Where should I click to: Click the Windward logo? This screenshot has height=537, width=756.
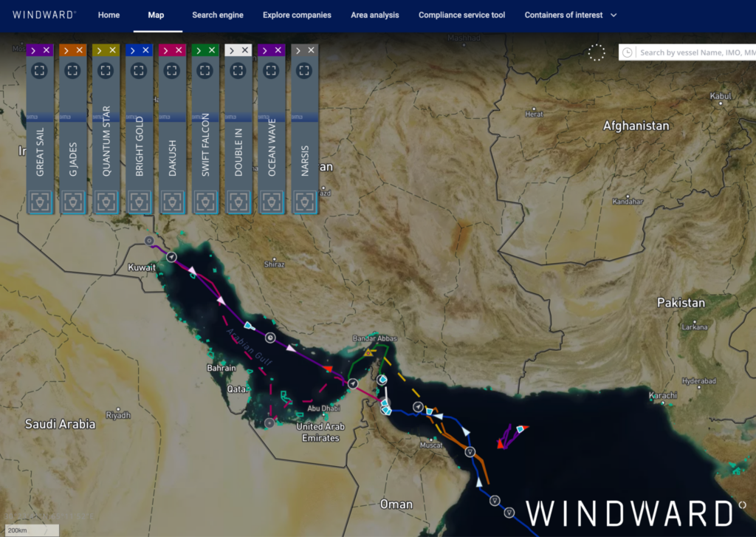(44, 15)
